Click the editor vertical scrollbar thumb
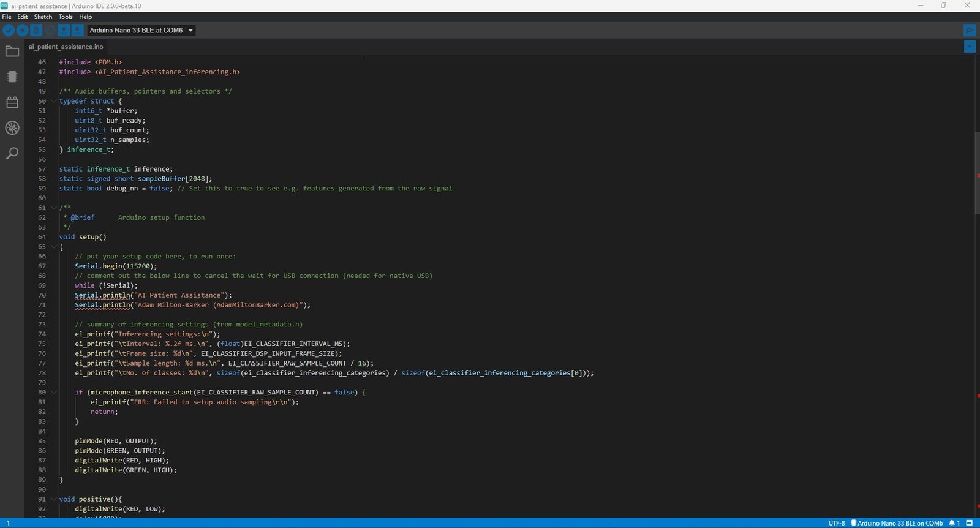The image size is (980, 528). [x=977, y=172]
